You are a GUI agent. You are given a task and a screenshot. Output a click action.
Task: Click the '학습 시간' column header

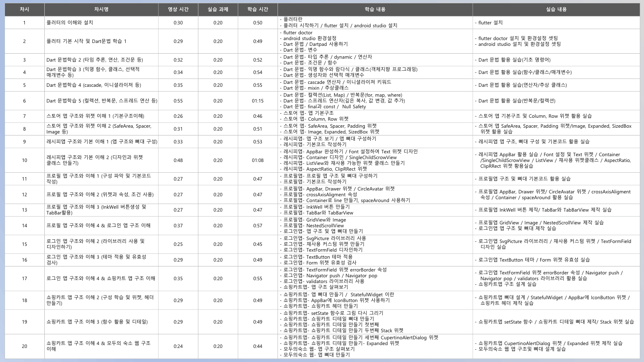(x=257, y=10)
